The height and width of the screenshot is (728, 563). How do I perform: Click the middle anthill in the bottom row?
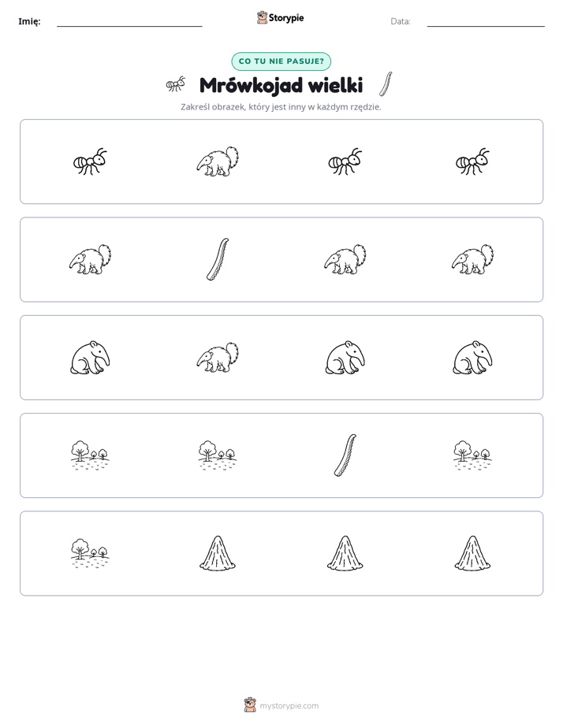coord(345,553)
